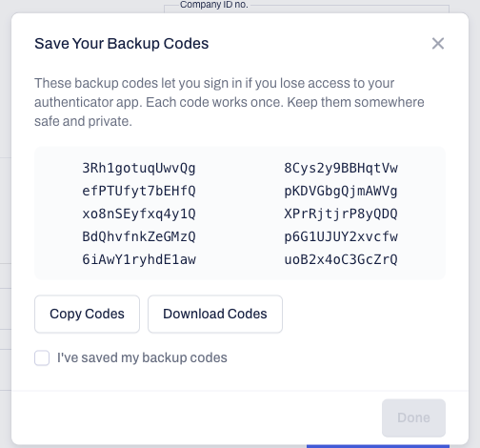Tick the I've saved my backup codes checkbox

42,358
